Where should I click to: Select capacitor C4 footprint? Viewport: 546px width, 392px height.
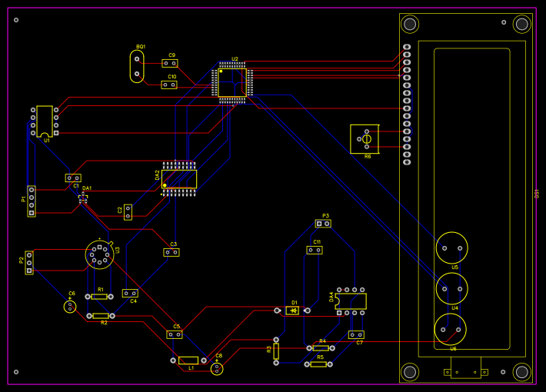point(130,293)
